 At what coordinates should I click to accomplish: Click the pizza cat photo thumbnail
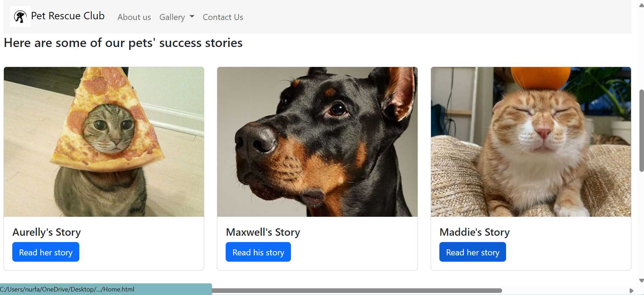(104, 142)
